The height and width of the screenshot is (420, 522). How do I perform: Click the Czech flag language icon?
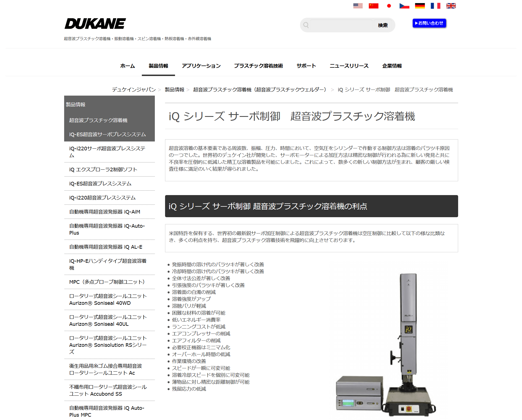pyautogui.click(x=404, y=6)
